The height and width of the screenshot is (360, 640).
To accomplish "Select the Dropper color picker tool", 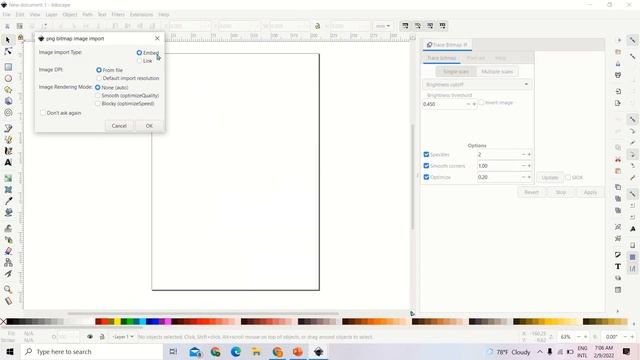I will pos(8,201).
